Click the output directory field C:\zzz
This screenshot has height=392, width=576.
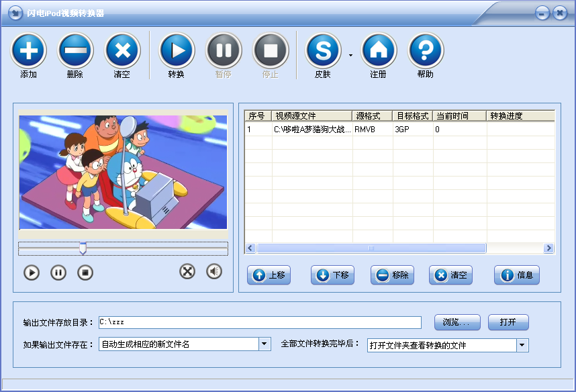260,322
